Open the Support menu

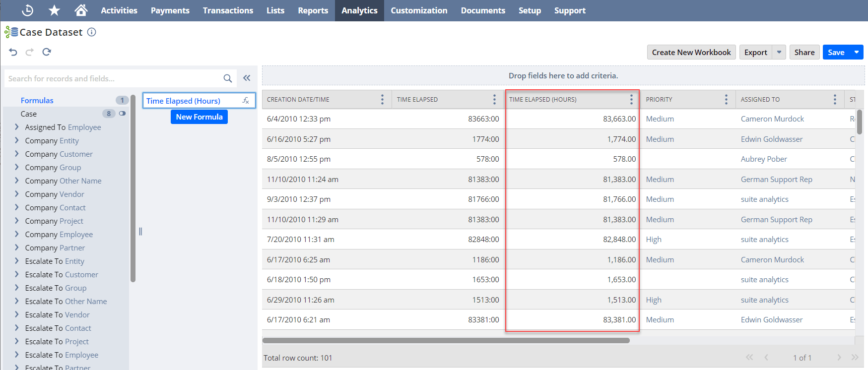(x=570, y=10)
